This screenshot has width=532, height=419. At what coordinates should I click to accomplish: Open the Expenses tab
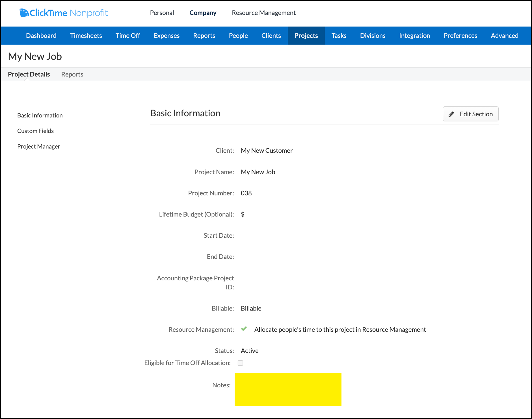pyautogui.click(x=166, y=36)
